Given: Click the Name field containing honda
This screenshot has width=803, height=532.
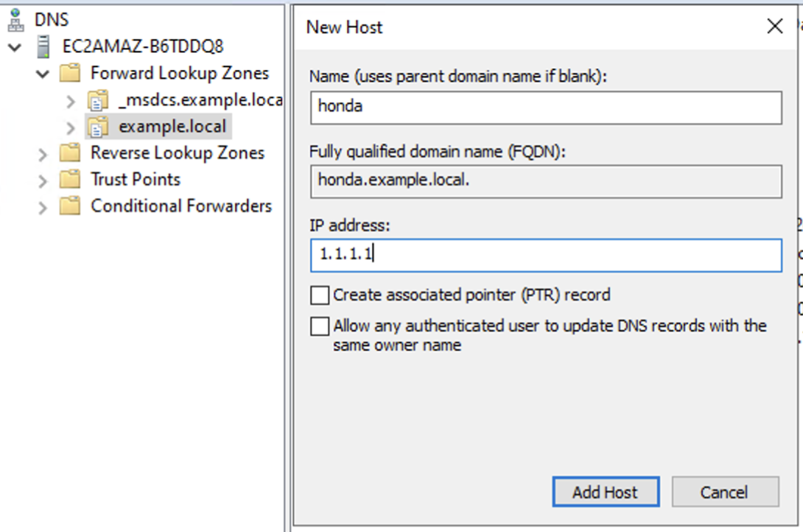Looking at the screenshot, I should (x=545, y=108).
